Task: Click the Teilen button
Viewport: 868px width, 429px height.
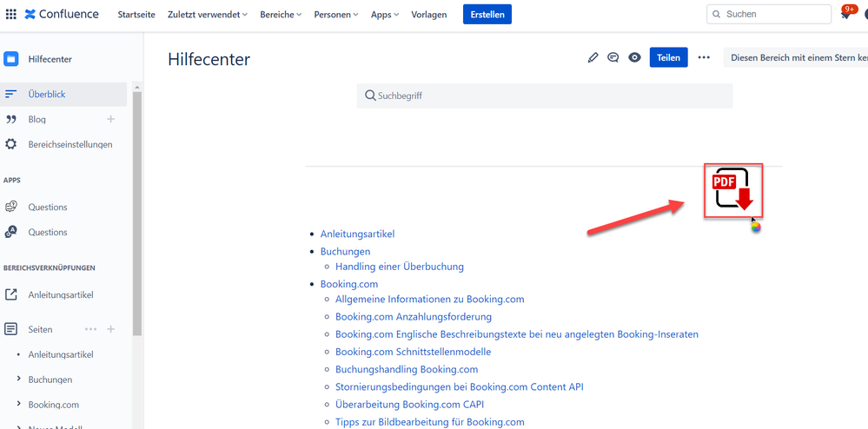Action: click(669, 57)
